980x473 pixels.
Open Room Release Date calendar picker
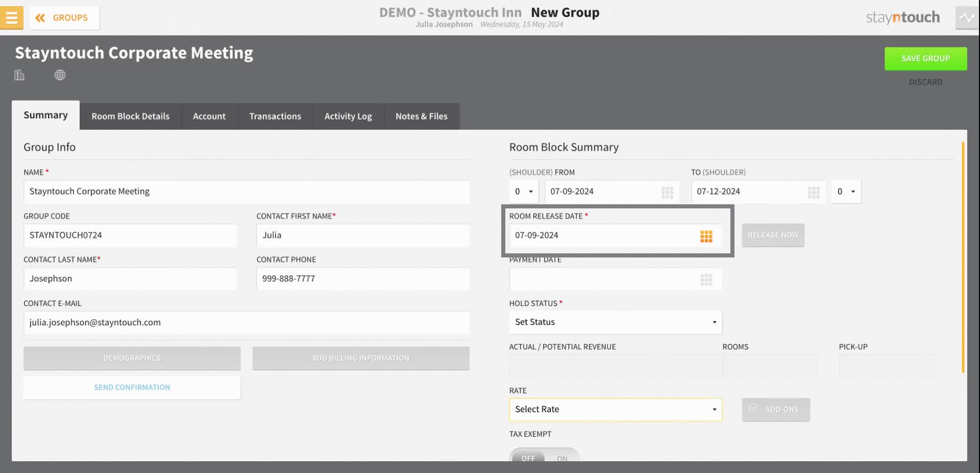(706, 236)
